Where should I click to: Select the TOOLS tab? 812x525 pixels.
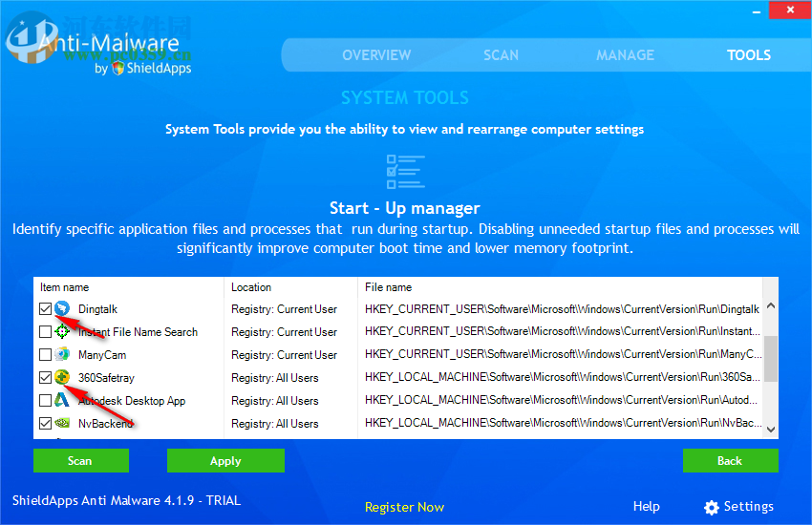coord(749,54)
